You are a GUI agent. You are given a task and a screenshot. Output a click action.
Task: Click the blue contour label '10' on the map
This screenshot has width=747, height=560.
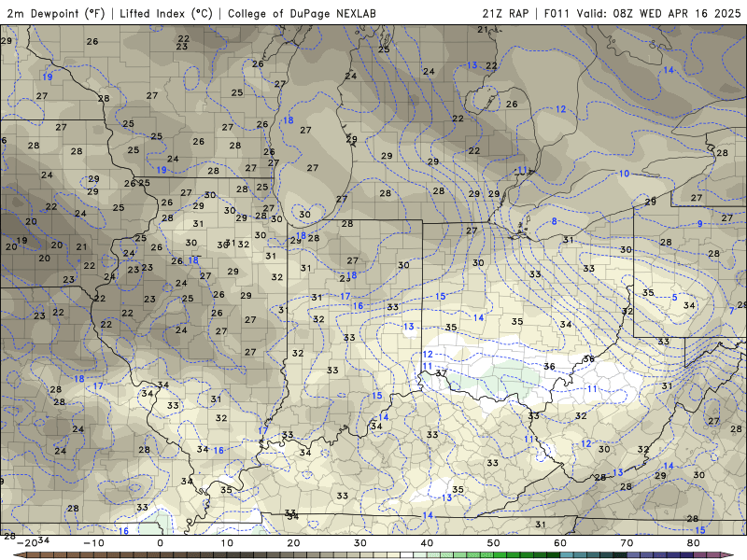point(624,174)
